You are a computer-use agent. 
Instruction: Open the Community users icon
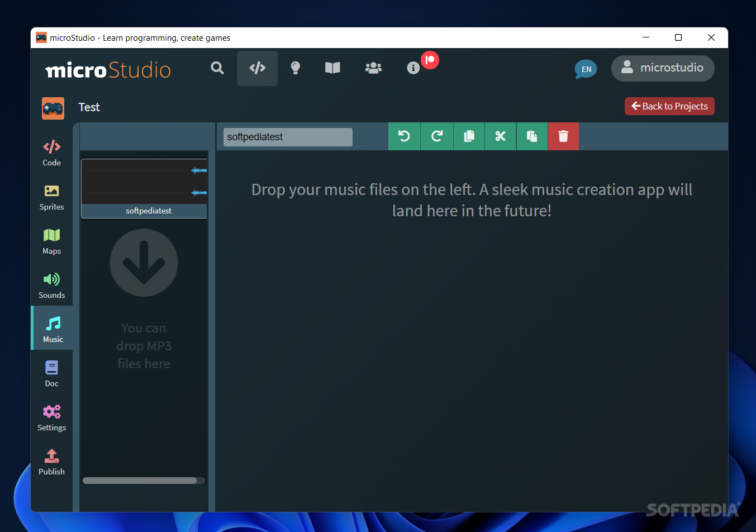click(x=373, y=68)
